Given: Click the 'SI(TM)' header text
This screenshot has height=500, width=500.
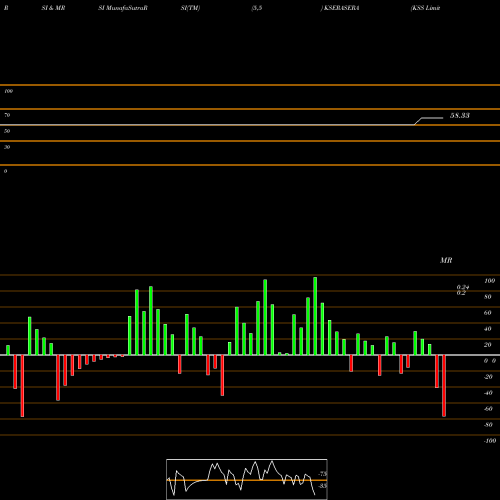Looking at the screenshot, I should click(x=190, y=8).
